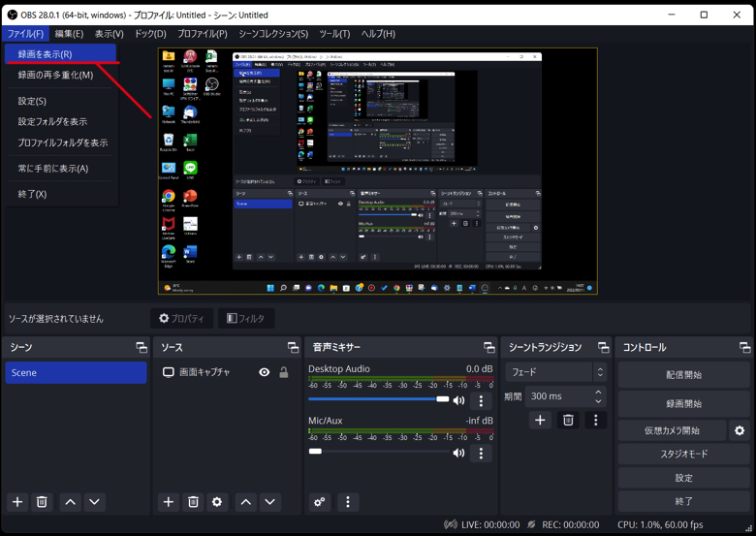The height and width of the screenshot is (536, 756).
Task: Toggle visibility eye of 画面キャプチャ source
Action: [x=265, y=372]
